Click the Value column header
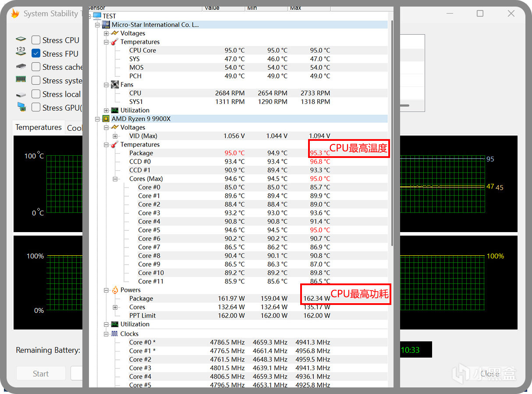This screenshot has width=532, height=394. pyautogui.click(x=223, y=8)
